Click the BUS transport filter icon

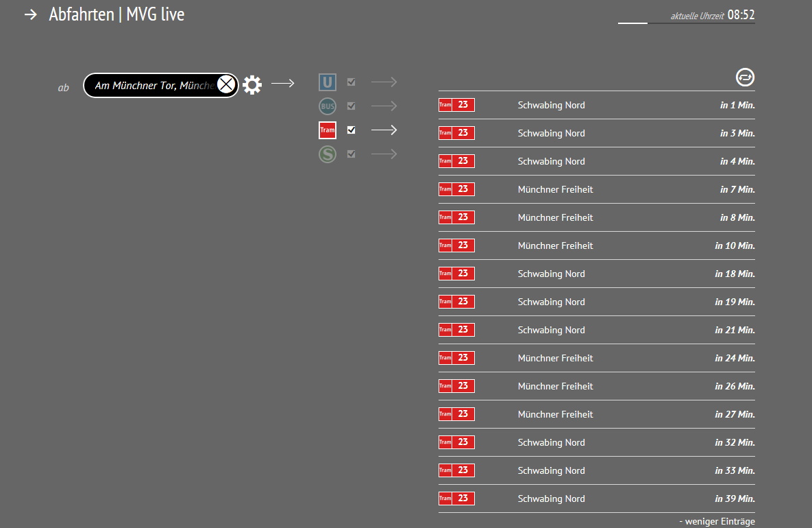coord(328,106)
